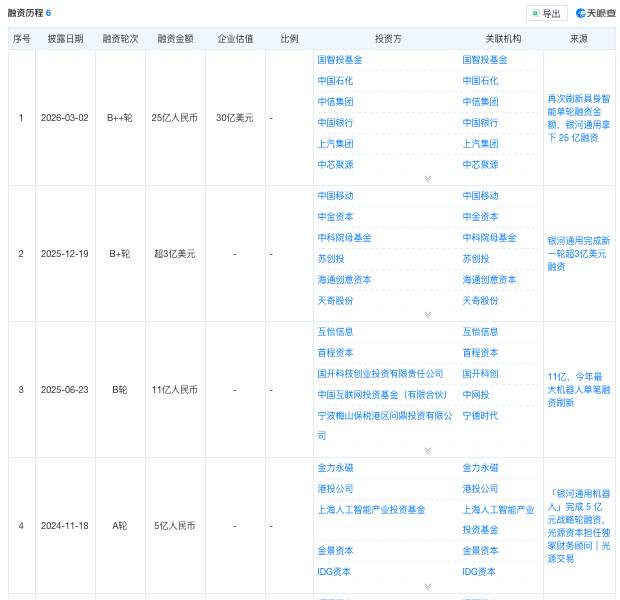
Task: Open 金力永磁 in 关联机构 column
Action: (x=480, y=468)
